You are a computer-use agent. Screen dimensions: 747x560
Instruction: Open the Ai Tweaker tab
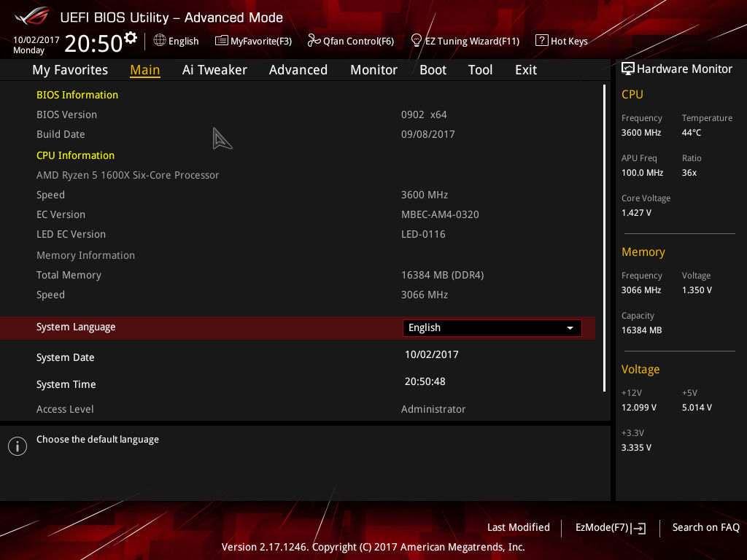pyautogui.click(x=214, y=70)
